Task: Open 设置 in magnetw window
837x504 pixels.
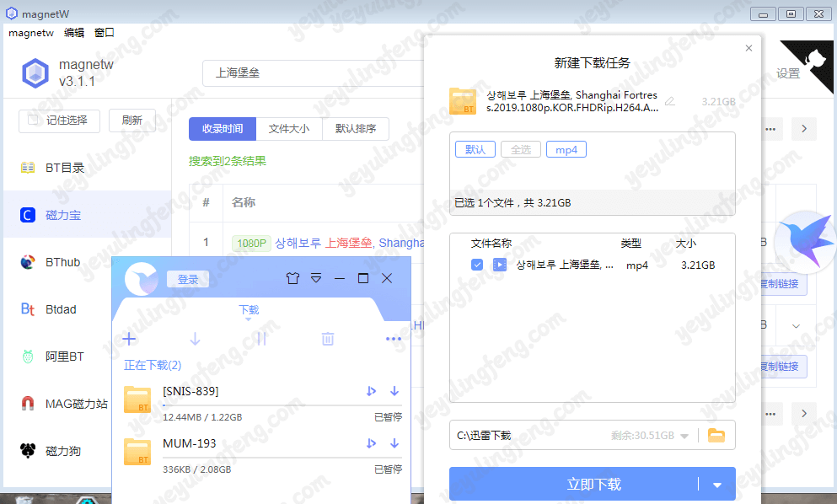Action: click(x=788, y=73)
